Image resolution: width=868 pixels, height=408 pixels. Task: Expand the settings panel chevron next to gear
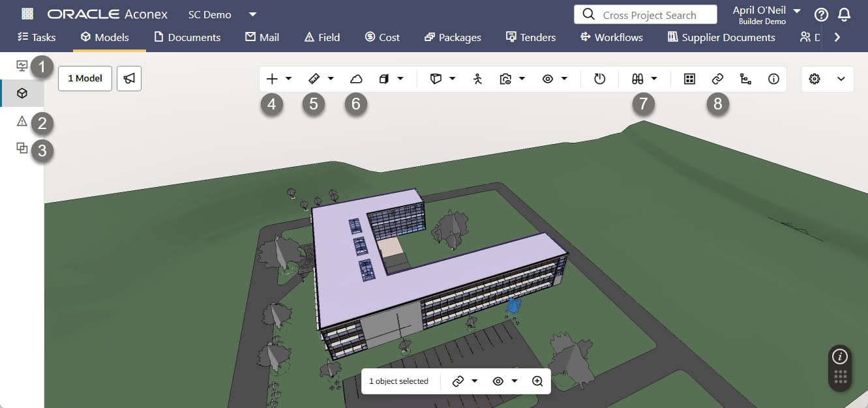pos(841,79)
